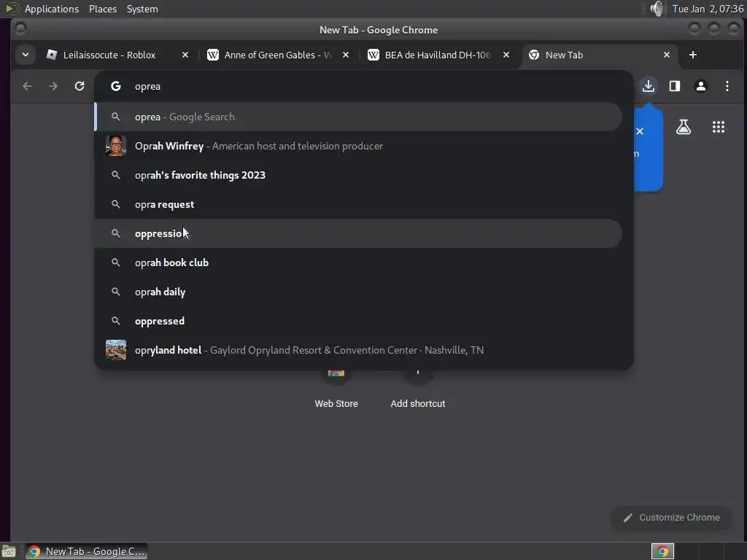
Task: Choose the 'opryland hotel' suggestion
Action: pyautogui.click(x=358, y=350)
